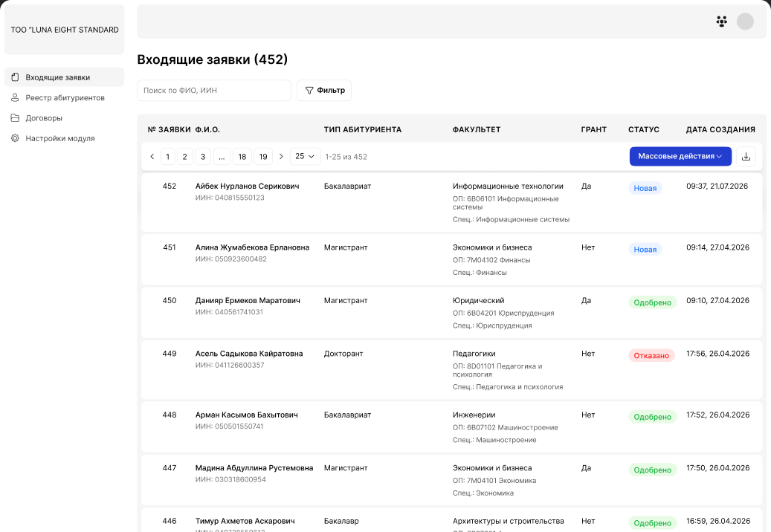Click the Договоры folder icon
This screenshot has width=771, height=532.
coord(16,118)
